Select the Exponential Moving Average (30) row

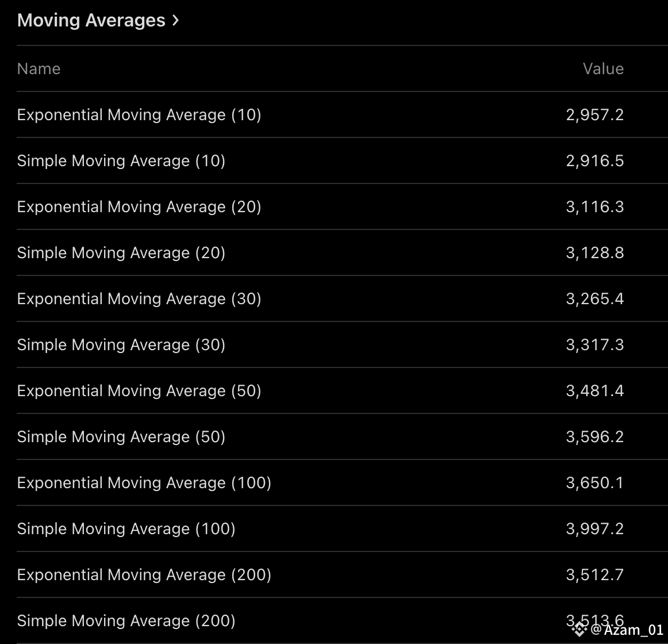[x=139, y=299]
